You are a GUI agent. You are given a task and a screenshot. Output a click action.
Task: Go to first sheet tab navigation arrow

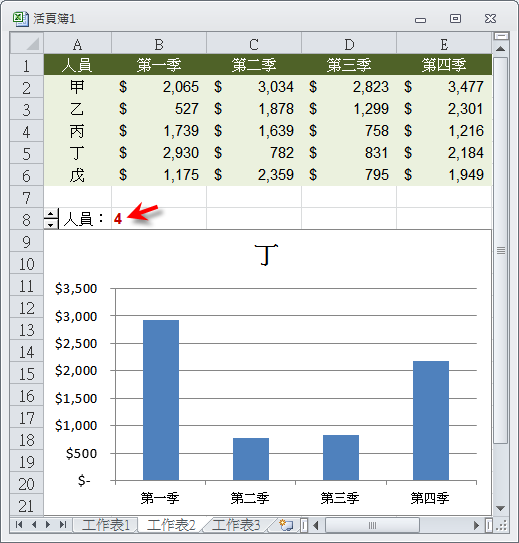(19, 525)
